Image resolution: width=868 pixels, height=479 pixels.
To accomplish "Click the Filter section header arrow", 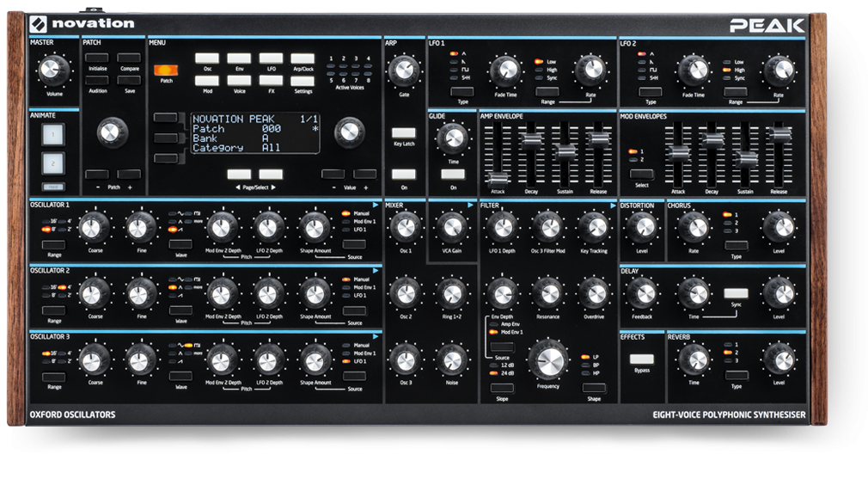I will pyautogui.click(x=613, y=205).
